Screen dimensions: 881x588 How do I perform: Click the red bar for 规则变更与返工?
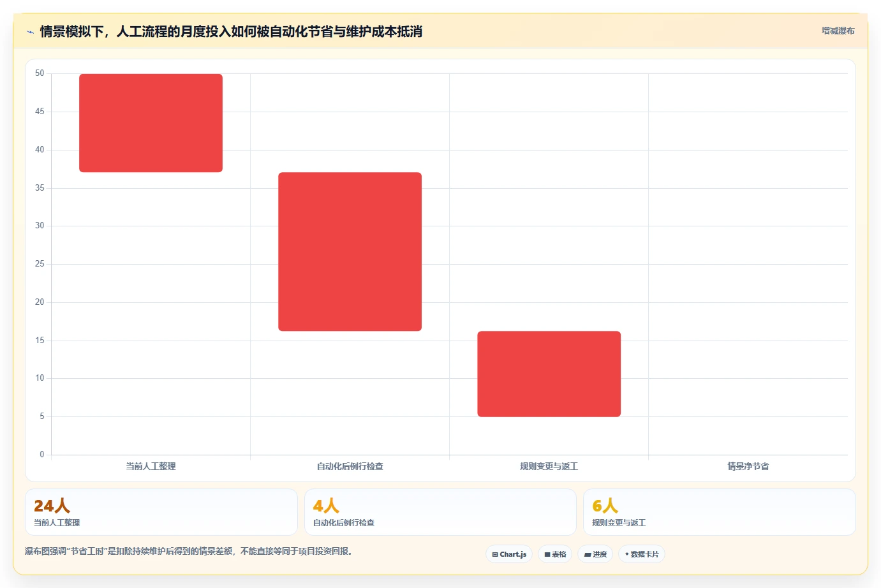pos(549,374)
